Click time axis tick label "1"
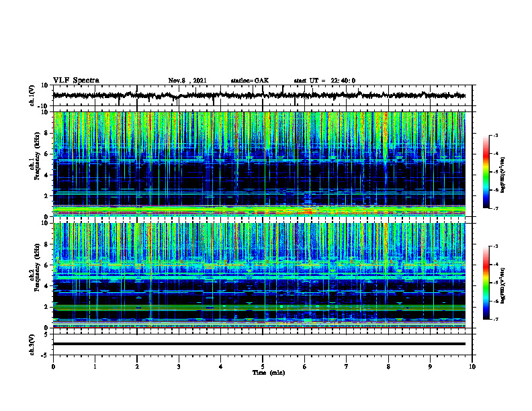Screen dimensions: 532x411 [95, 367]
